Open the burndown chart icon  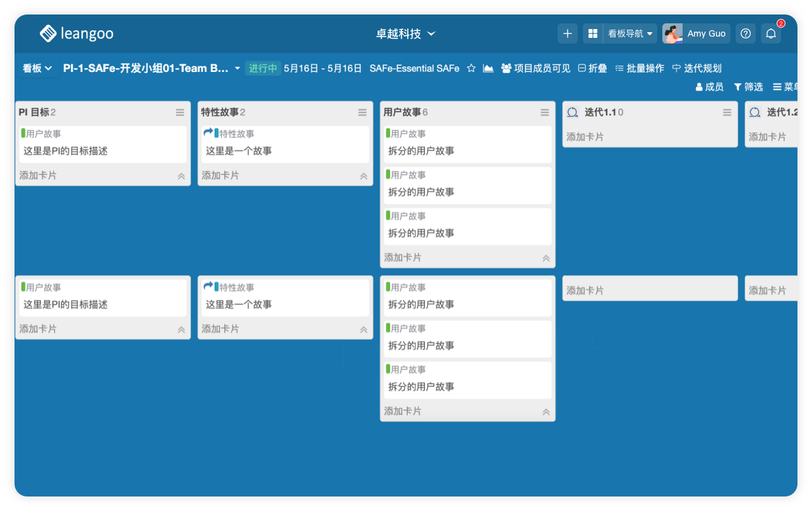pos(488,68)
